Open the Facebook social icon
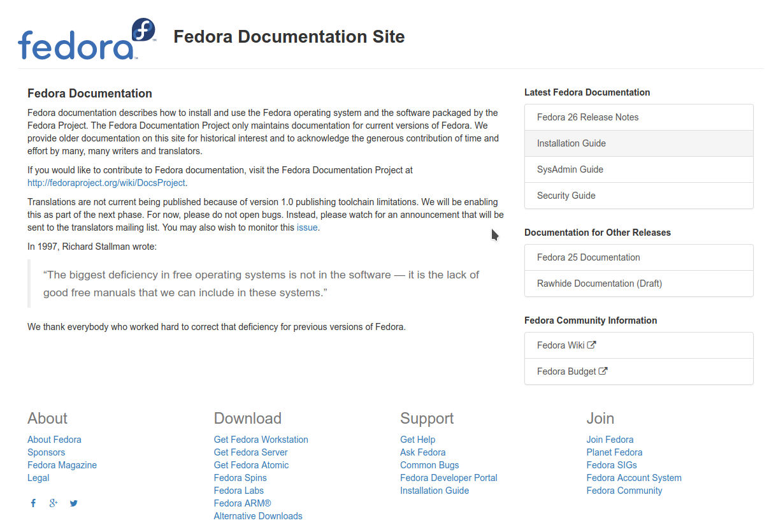Image resolution: width=769 pixels, height=532 pixels. click(x=33, y=503)
